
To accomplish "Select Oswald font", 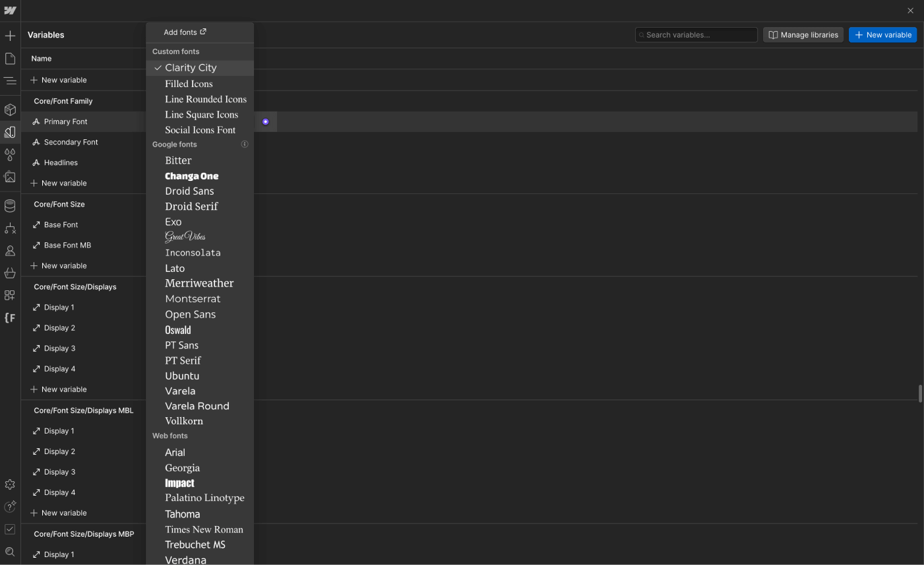I will click(x=200, y=330).
